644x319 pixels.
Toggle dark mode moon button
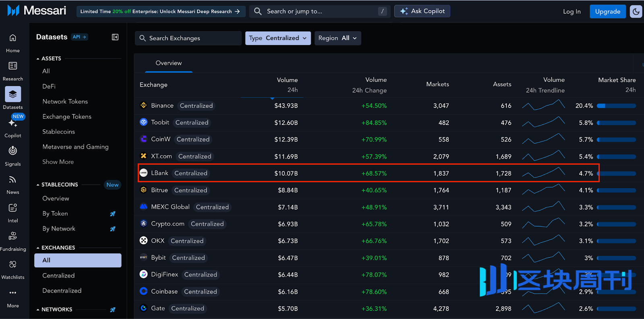636,12
